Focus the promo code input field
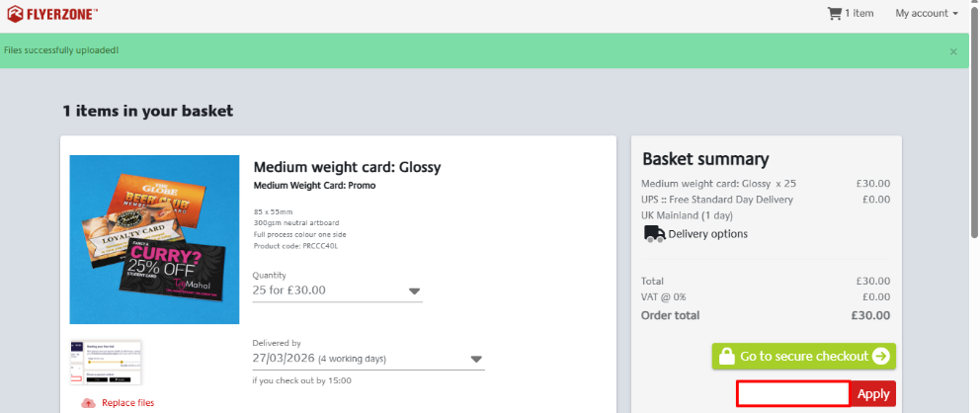This screenshot has width=980, height=413. pyautogui.click(x=793, y=393)
